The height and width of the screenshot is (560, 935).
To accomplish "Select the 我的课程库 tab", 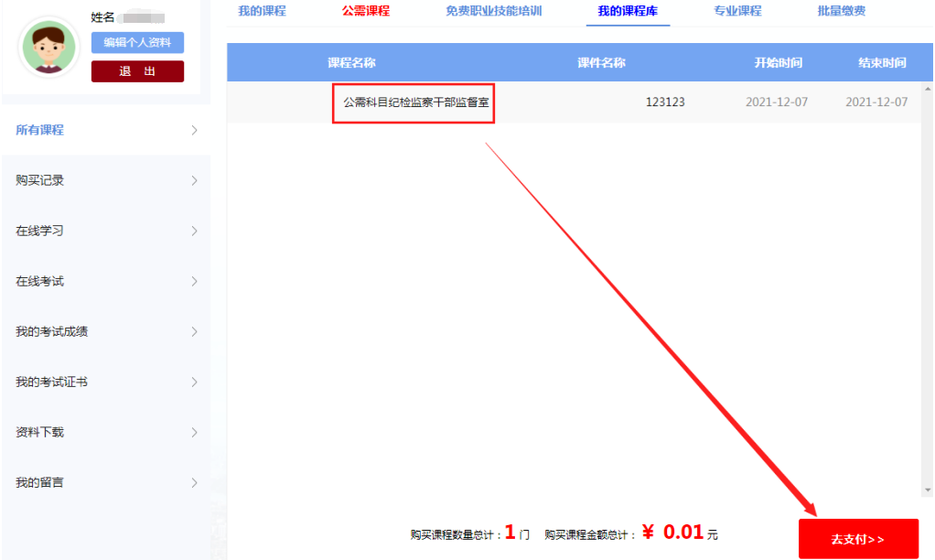I will pos(628,11).
